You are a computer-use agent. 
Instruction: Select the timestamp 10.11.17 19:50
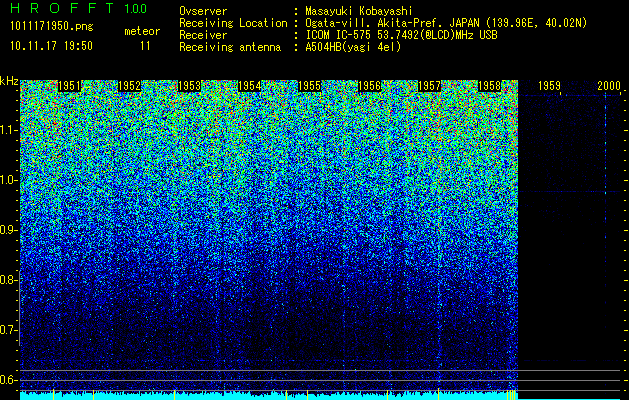pos(51,46)
